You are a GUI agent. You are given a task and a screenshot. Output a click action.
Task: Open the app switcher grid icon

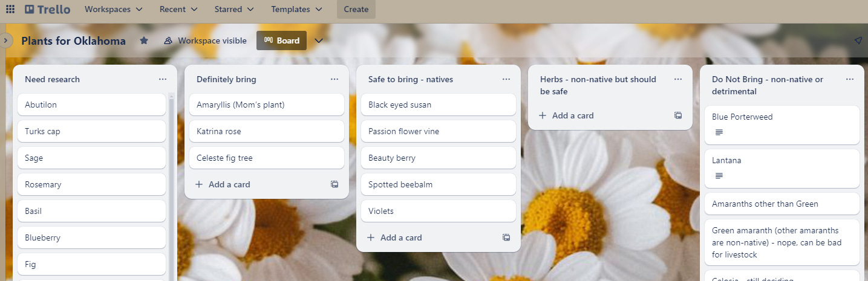tap(10, 9)
